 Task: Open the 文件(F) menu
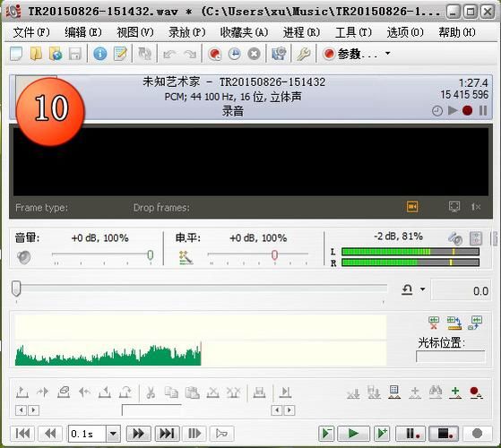31,32
